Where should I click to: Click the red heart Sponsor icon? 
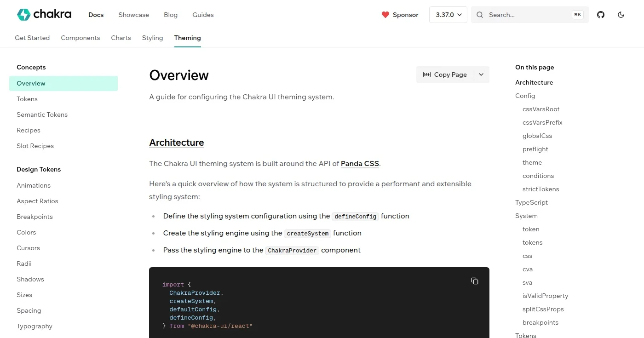[385, 15]
